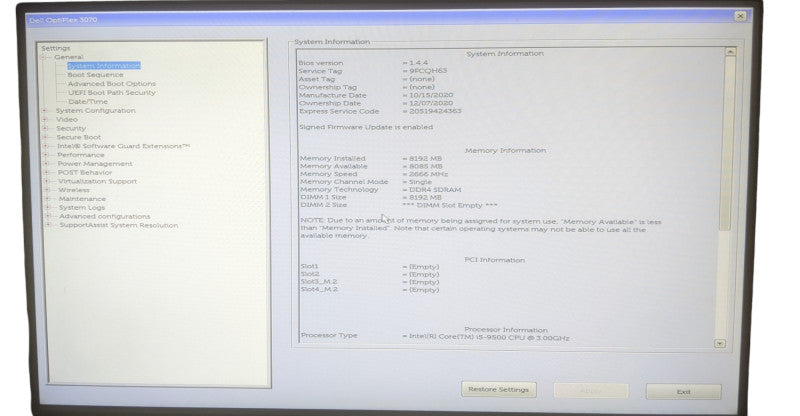
Task: Click the Ownership Date 12/07/2020 value
Action: (431, 103)
